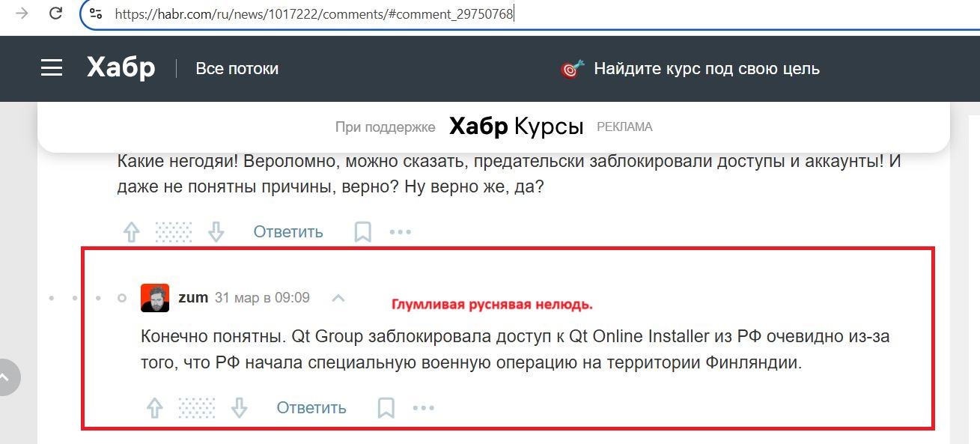Open the Все потоки section
The height and width of the screenshot is (444, 980).
237,69
